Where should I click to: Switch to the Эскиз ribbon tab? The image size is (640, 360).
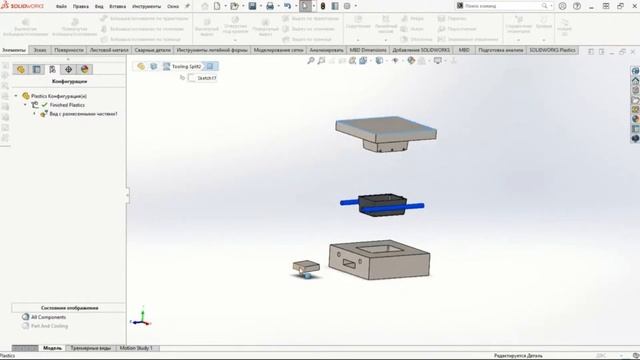[x=40, y=50]
